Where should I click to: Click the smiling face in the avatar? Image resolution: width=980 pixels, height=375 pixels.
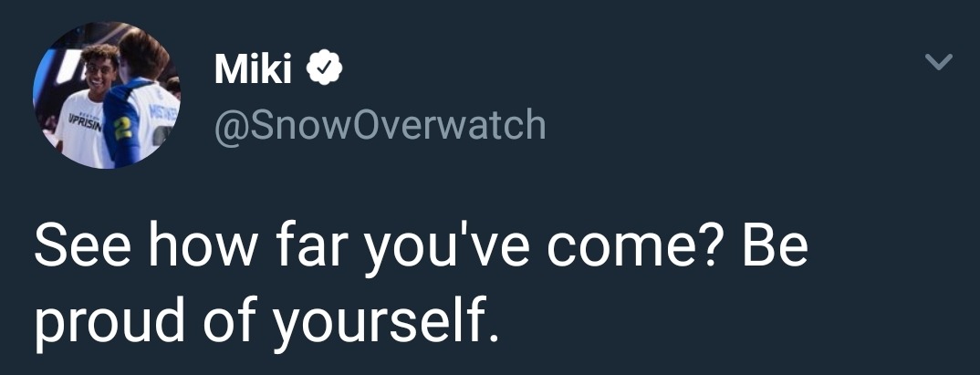[100, 70]
